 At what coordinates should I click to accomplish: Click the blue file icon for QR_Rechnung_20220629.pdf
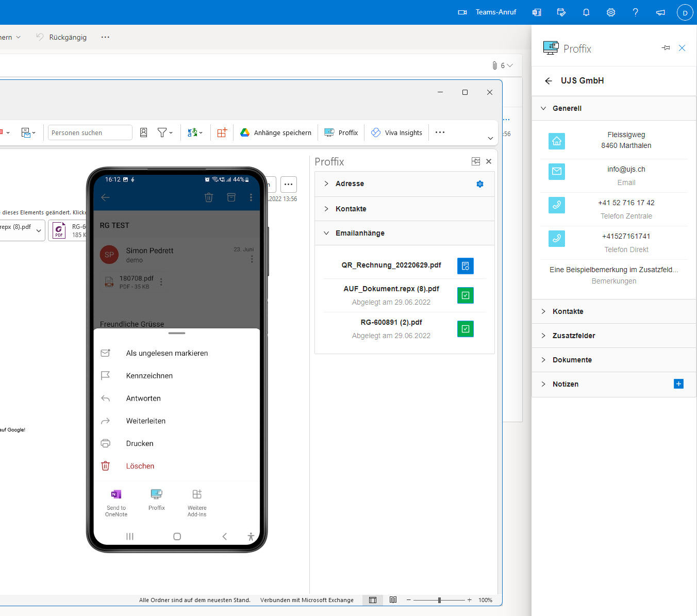pos(465,266)
